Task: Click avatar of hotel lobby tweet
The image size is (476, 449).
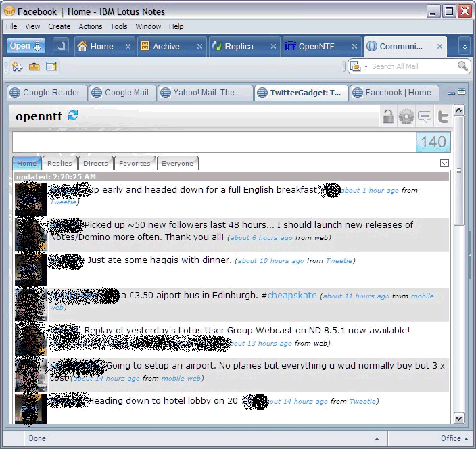Action: tap(31, 408)
